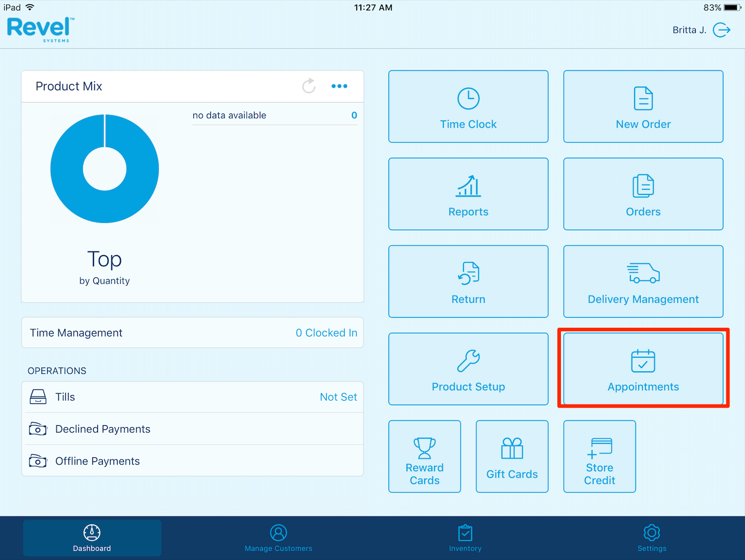Open Product Mix three-dot options menu
745x560 pixels.
coord(340,86)
